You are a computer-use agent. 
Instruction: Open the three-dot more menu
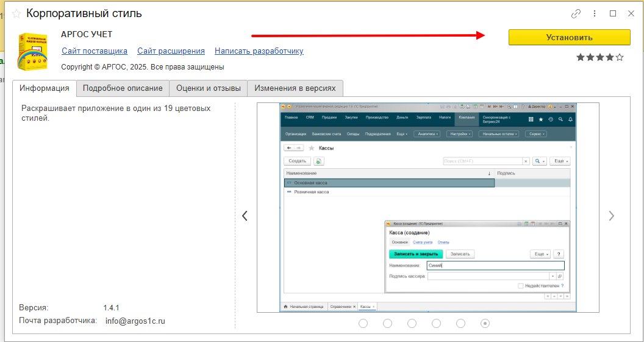[x=595, y=14]
